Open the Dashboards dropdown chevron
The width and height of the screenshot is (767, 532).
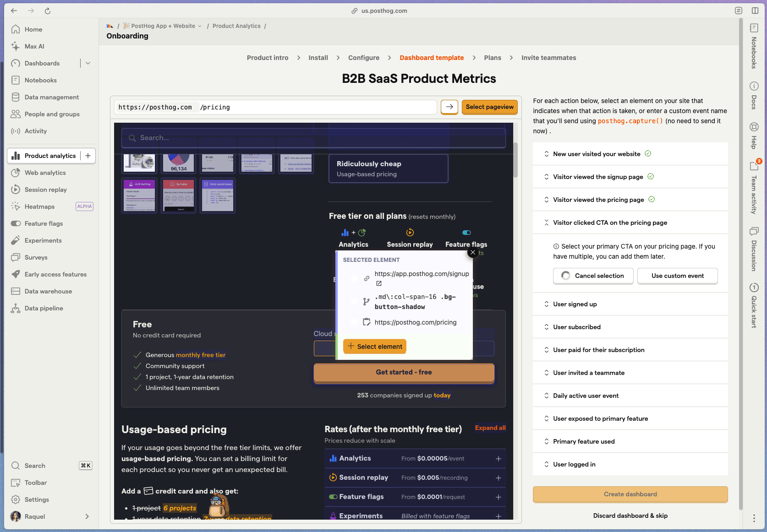click(x=88, y=63)
